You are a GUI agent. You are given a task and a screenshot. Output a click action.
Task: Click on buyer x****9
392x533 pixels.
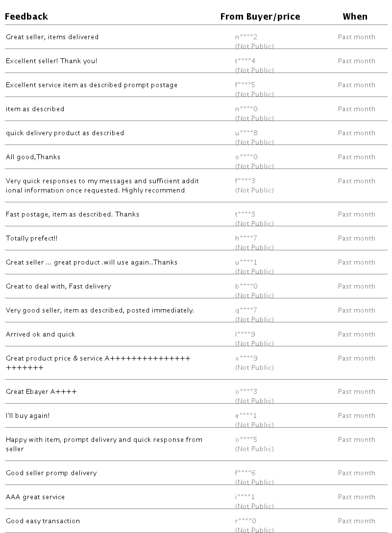pyautogui.click(x=246, y=358)
